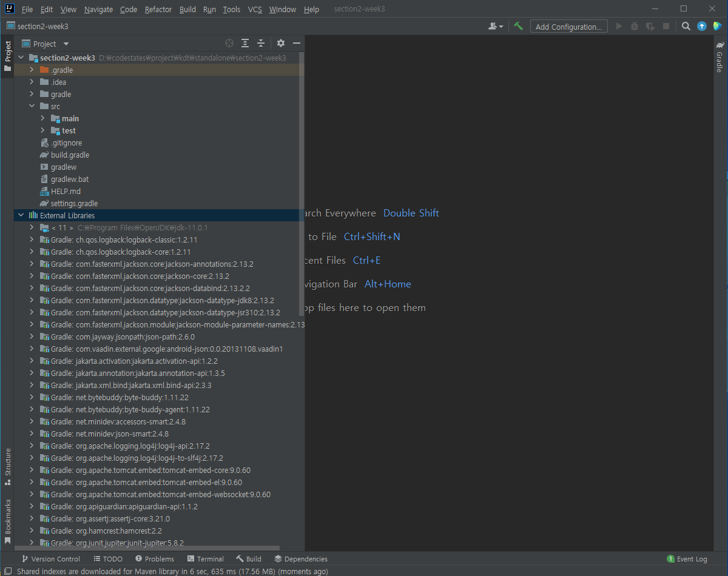The height and width of the screenshot is (576, 728).
Task: Click the Collapse All icon in Project panel
Action: pos(261,43)
